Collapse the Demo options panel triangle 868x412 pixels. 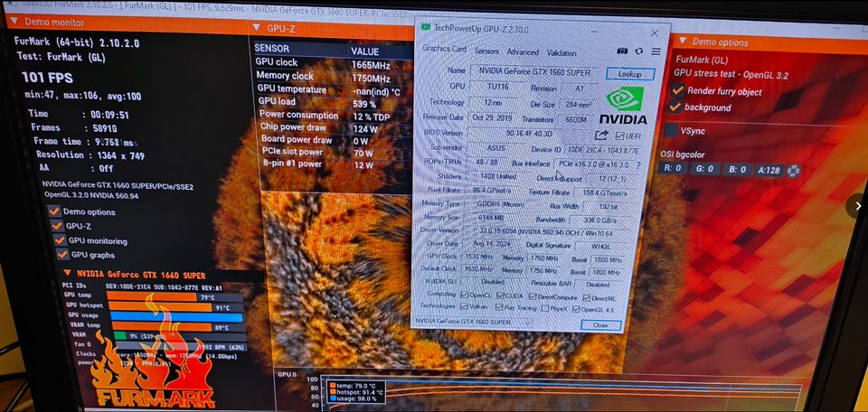(684, 41)
